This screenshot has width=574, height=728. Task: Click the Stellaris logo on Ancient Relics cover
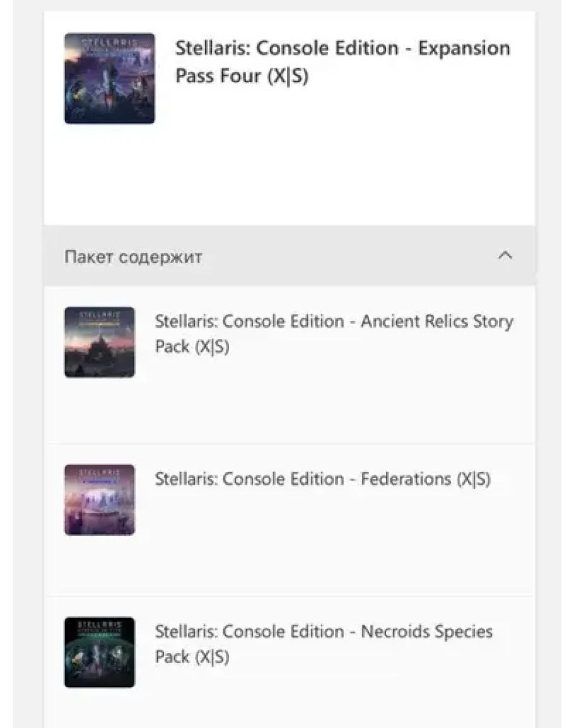pyautogui.click(x=99, y=313)
